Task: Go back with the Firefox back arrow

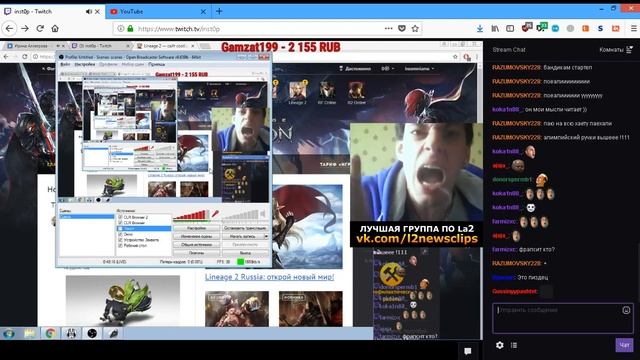Action: (9, 29)
